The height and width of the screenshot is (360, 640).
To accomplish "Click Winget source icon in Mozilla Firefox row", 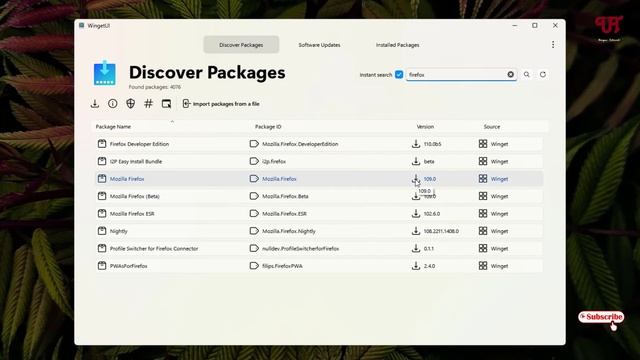I will pos(483,178).
